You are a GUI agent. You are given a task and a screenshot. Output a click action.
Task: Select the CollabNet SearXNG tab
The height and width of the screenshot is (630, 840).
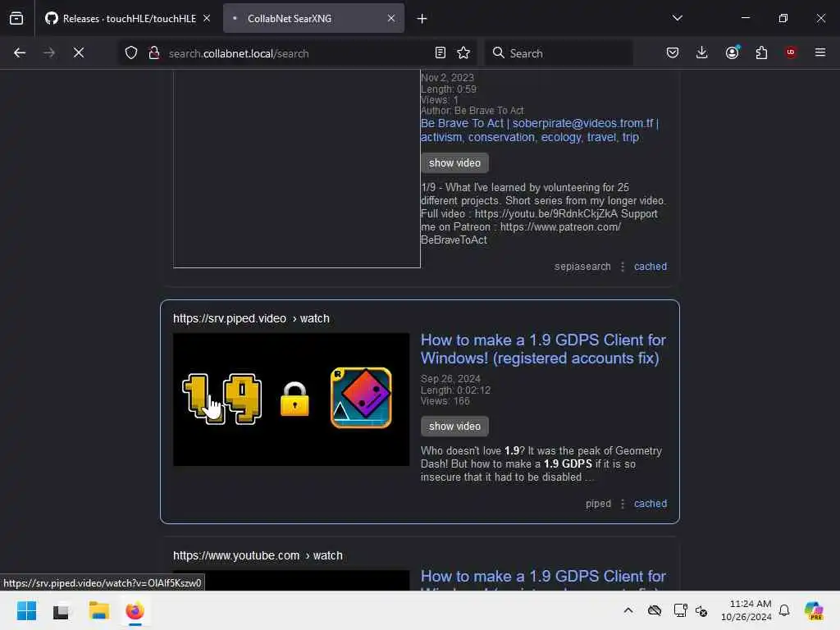pyautogui.click(x=313, y=18)
